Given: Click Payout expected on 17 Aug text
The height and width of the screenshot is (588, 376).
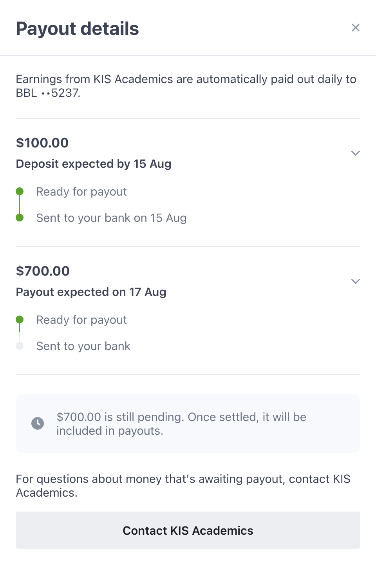Looking at the screenshot, I should click(91, 292).
